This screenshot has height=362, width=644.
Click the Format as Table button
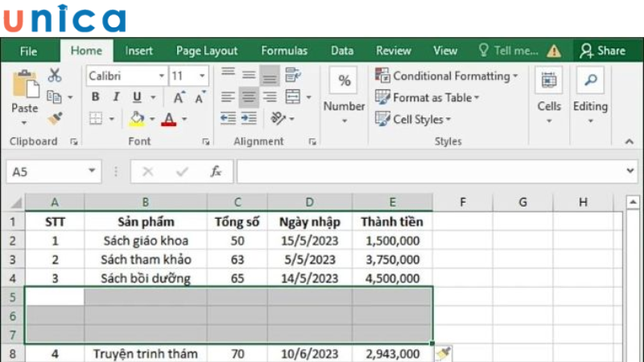pyautogui.click(x=427, y=97)
